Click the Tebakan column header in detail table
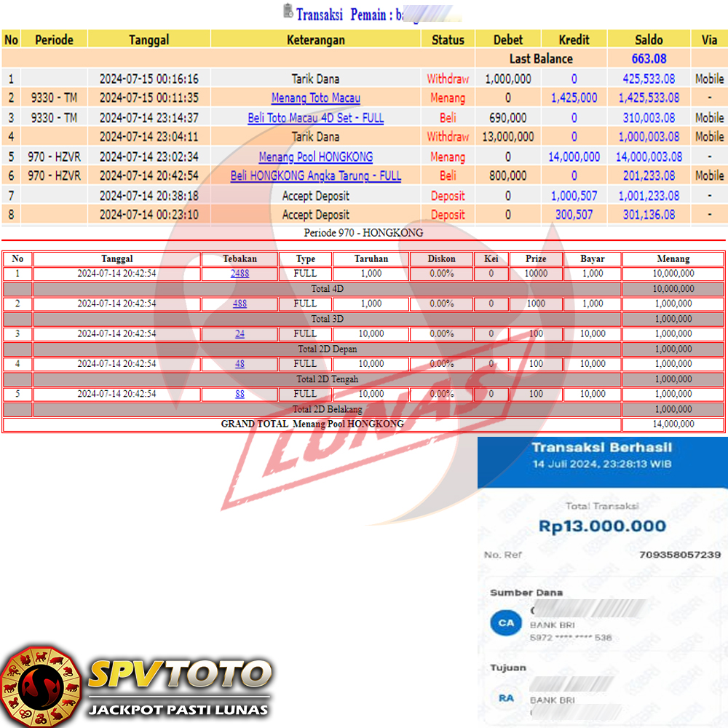This screenshot has width=728, height=728. coord(240,258)
